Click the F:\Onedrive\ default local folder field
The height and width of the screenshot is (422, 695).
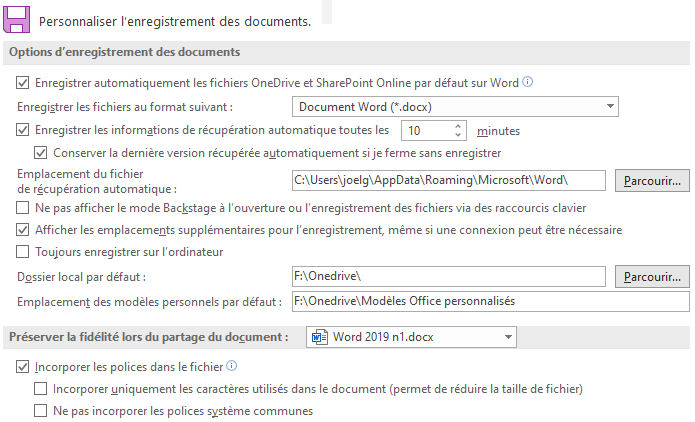(x=449, y=277)
